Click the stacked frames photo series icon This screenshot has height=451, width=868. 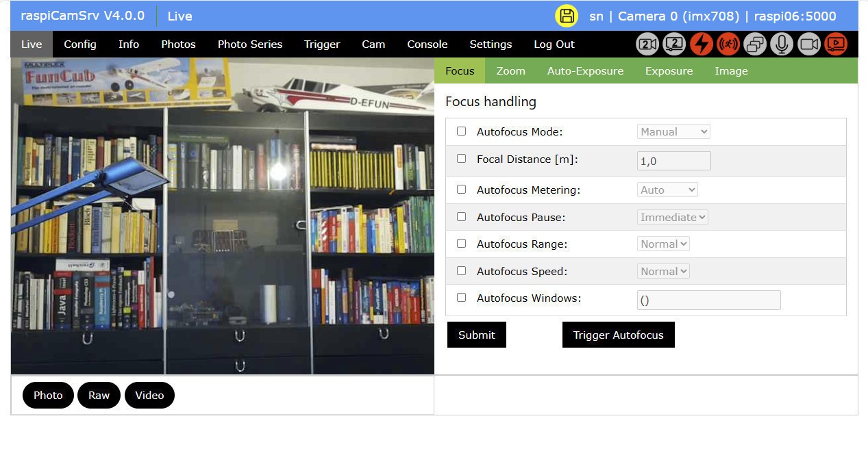click(x=755, y=44)
